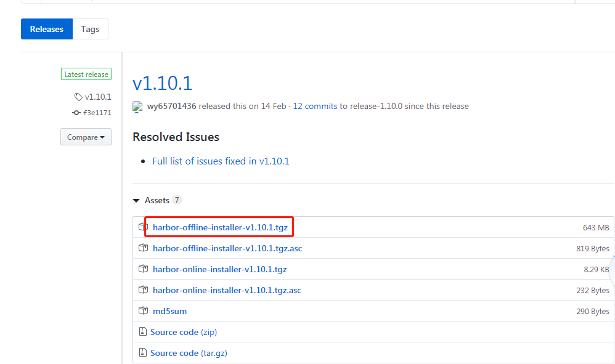The width and height of the screenshot is (615, 364).
Task: Click the 232 Bytes size text
Action: (x=593, y=290)
